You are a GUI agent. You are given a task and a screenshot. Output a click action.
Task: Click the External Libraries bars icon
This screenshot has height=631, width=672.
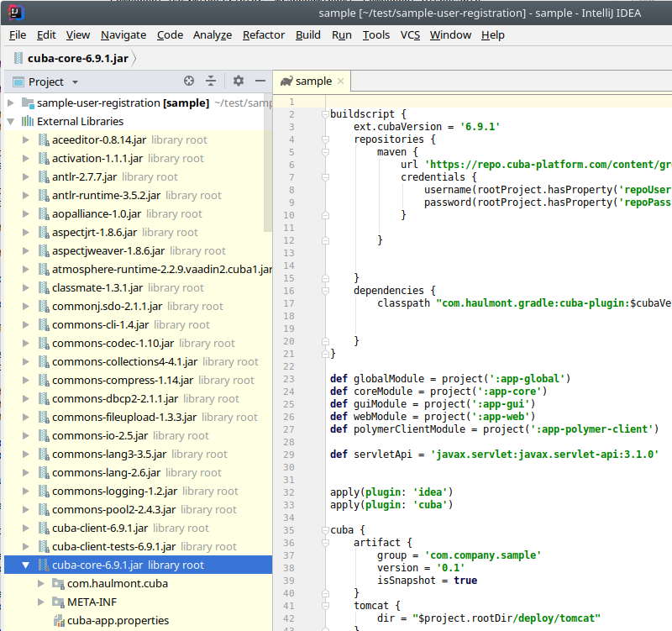click(28, 121)
